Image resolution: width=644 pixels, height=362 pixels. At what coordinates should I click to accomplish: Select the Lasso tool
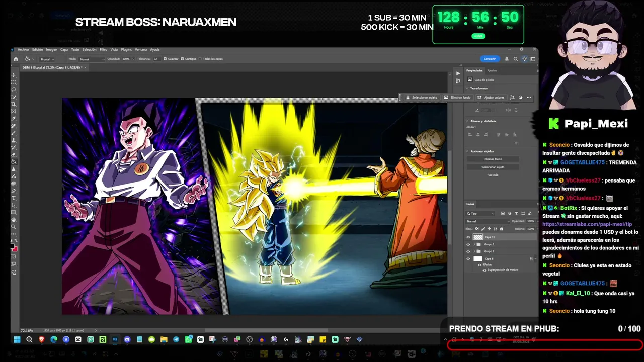(x=14, y=89)
